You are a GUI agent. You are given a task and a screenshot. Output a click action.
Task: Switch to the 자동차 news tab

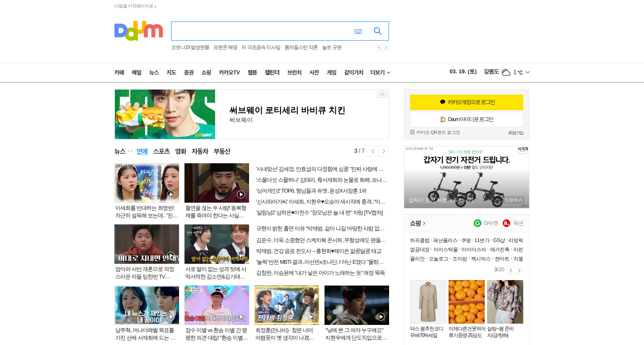pyautogui.click(x=200, y=151)
